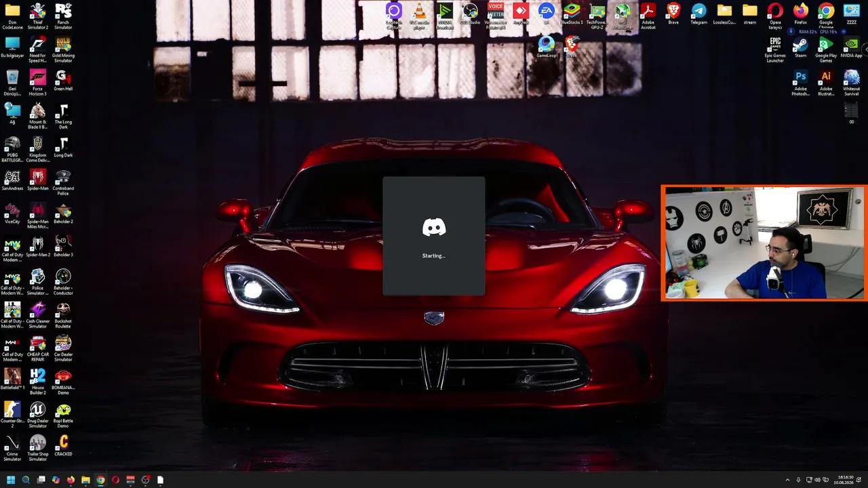The height and width of the screenshot is (488, 868).
Task: Click the Green Hell desktop icon
Action: tap(63, 81)
